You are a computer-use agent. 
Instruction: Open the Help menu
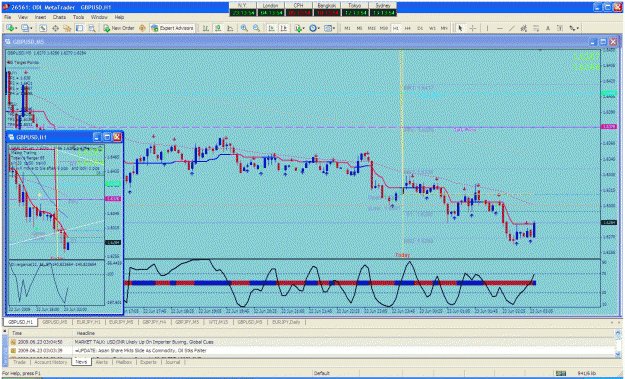[119, 18]
